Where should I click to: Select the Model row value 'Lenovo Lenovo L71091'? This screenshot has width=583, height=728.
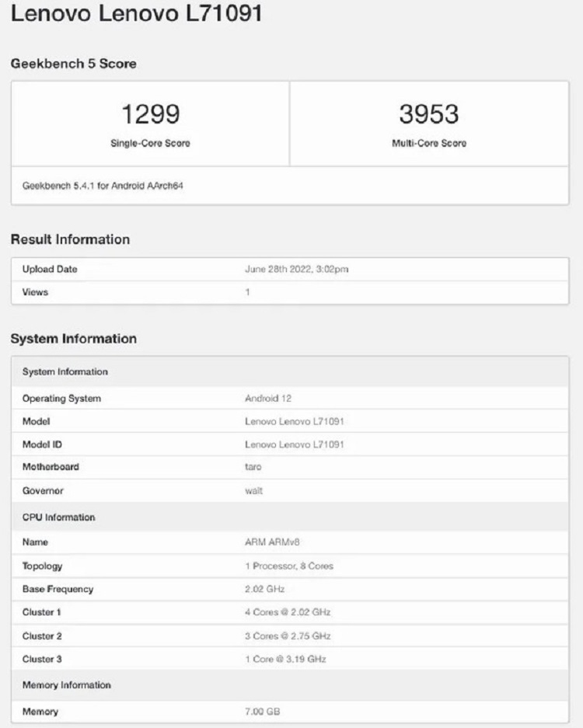(x=295, y=422)
